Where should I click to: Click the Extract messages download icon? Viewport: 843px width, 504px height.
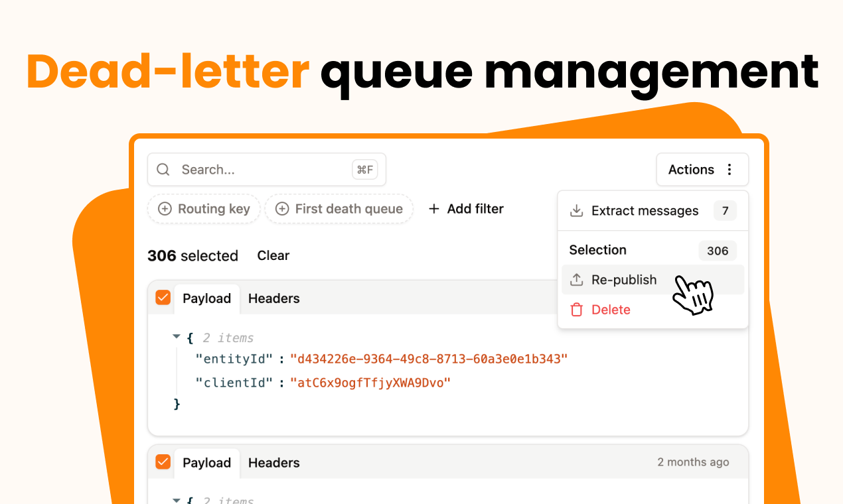pos(576,211)
